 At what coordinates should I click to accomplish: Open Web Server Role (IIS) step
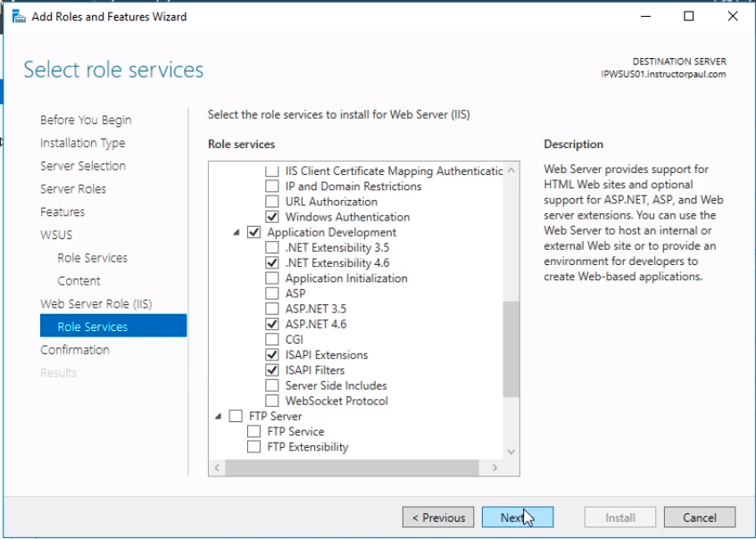tap(96, 304)
